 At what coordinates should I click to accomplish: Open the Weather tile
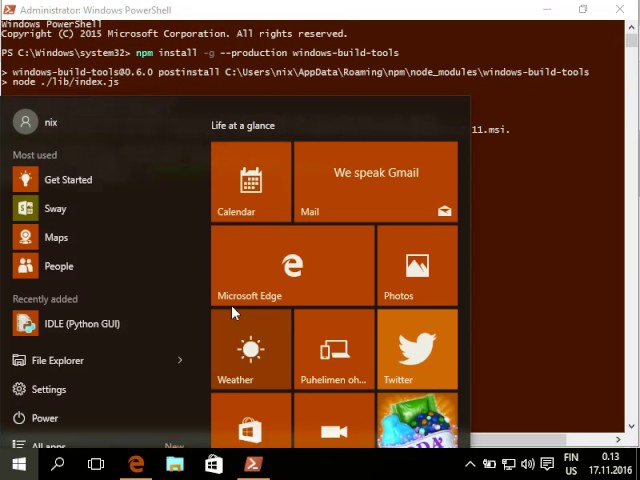(251, 349)
